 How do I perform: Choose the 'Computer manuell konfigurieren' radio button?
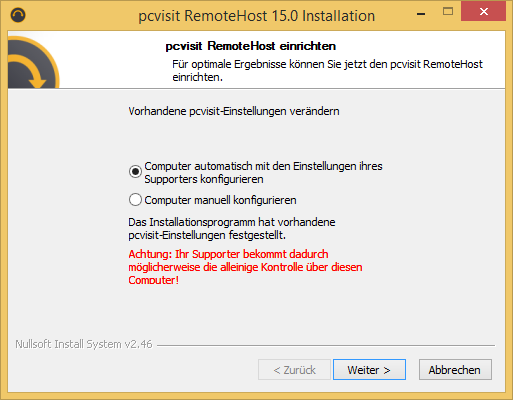[x=135, y=200]
